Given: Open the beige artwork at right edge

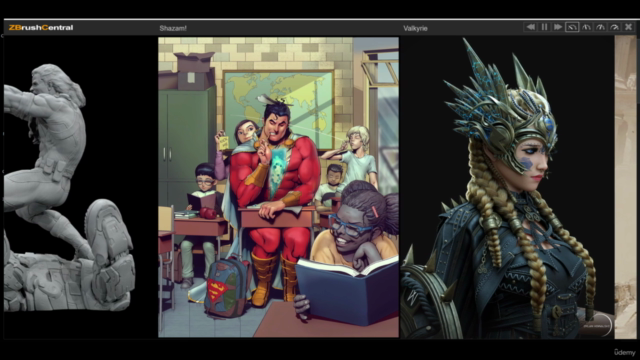Looking at the screenshot, I should [x=625, y=187].
